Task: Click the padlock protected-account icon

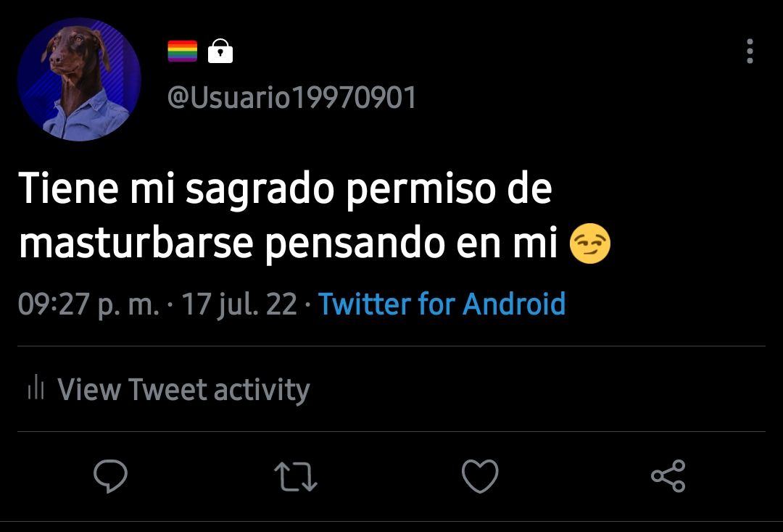Action: (220, 51)
